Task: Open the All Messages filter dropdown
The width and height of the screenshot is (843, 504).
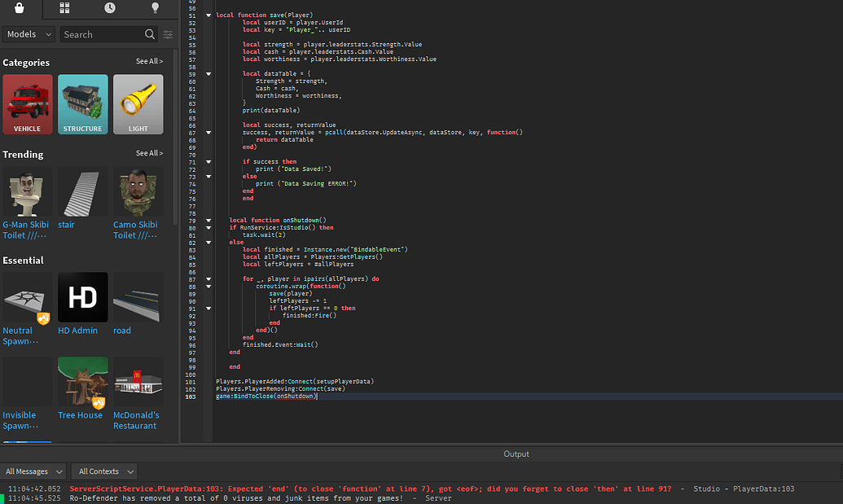Action: coord(33,471)
